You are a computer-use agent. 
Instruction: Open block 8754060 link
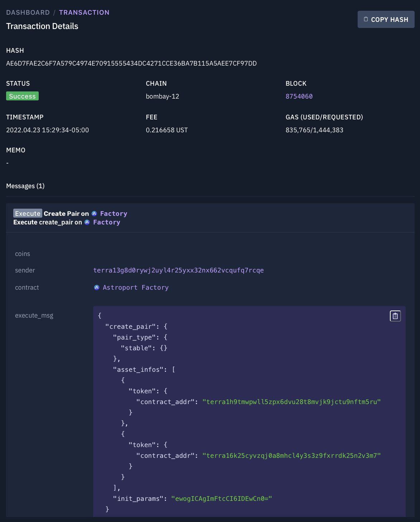click(x=299, y=96)
